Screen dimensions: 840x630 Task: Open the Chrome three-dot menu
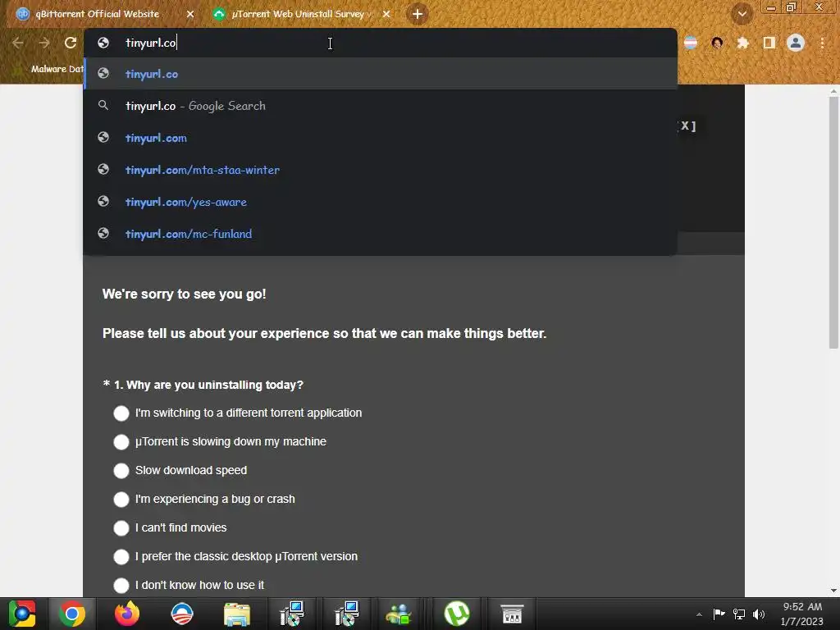(822, 43)
